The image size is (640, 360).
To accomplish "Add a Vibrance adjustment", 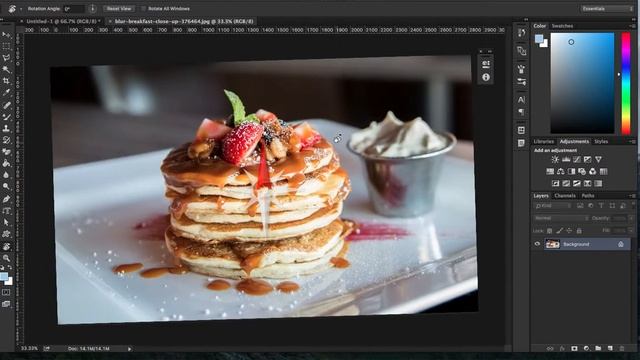I will coord(598,160).
